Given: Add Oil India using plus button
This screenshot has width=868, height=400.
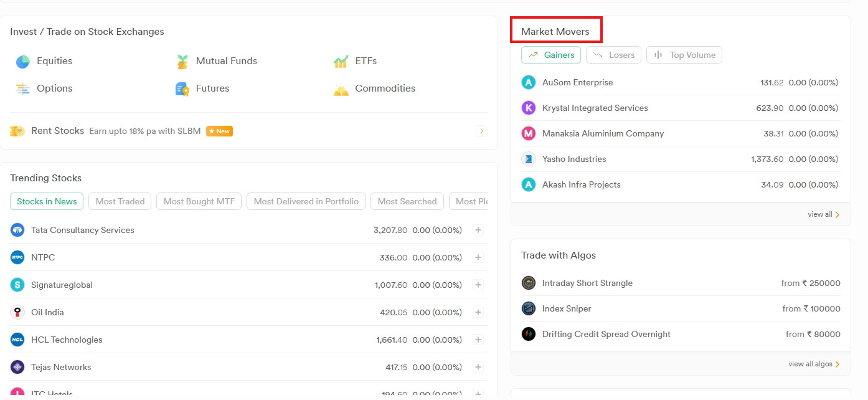Looking at the screenshot, I should pos(478,313).
